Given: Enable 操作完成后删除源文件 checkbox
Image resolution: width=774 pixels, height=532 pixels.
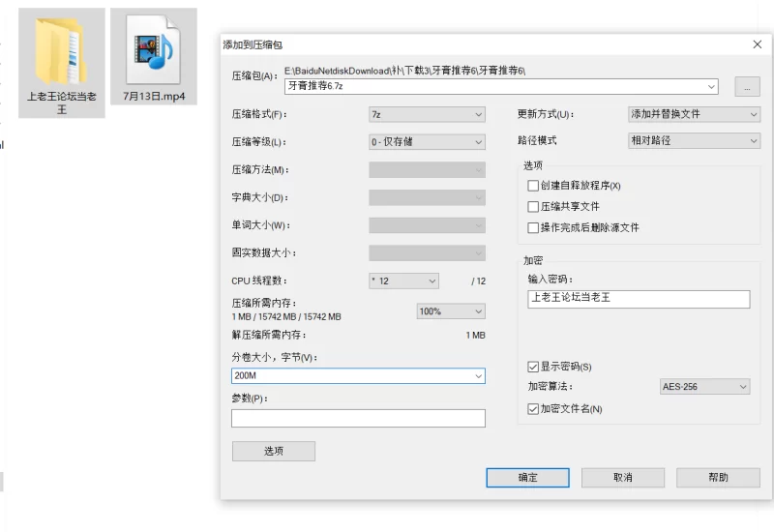Looking at the screenshot, I should 533,227.
